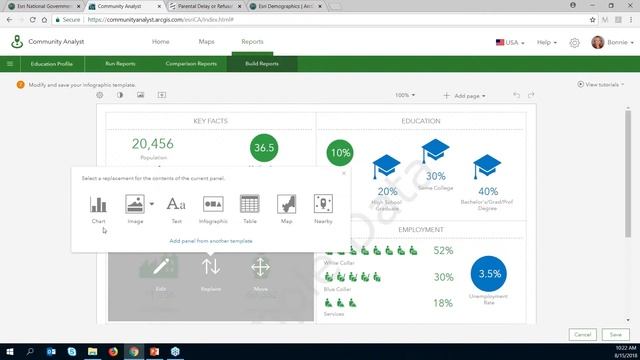The height and width of the screenshot is (360, 640).
Task: Close the replacement panel popup
Action: (x=344, y=173)
